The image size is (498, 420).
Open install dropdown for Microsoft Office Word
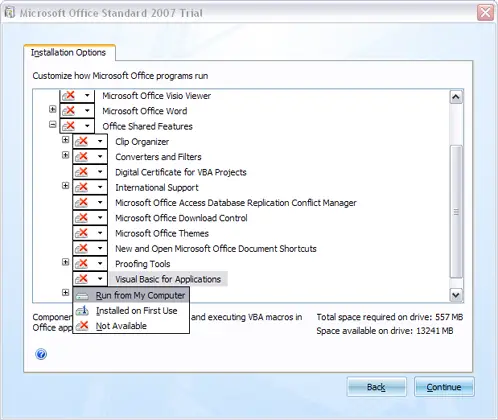[x=77, y=111]
